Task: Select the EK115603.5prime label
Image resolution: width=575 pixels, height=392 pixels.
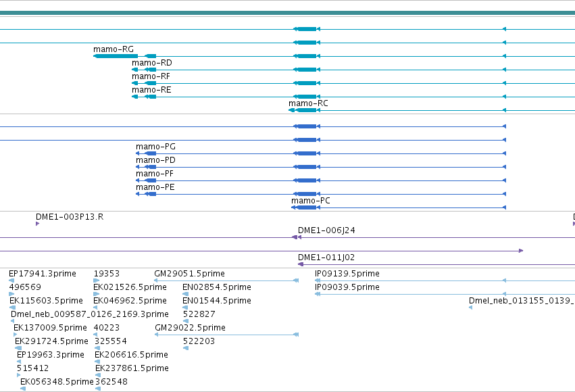Action: click(46, 301)
